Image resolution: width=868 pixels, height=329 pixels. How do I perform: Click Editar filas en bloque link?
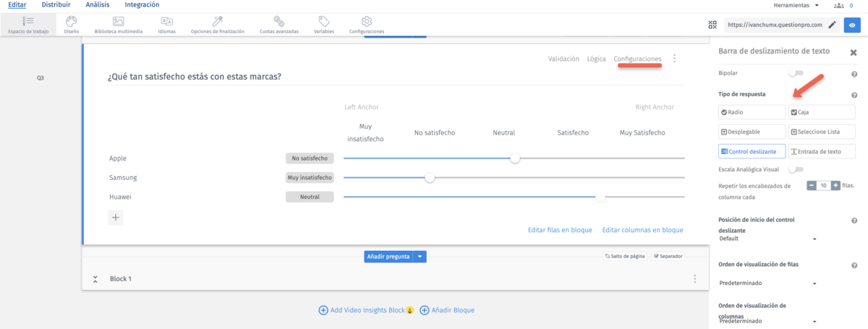click(x=560, y=230)
